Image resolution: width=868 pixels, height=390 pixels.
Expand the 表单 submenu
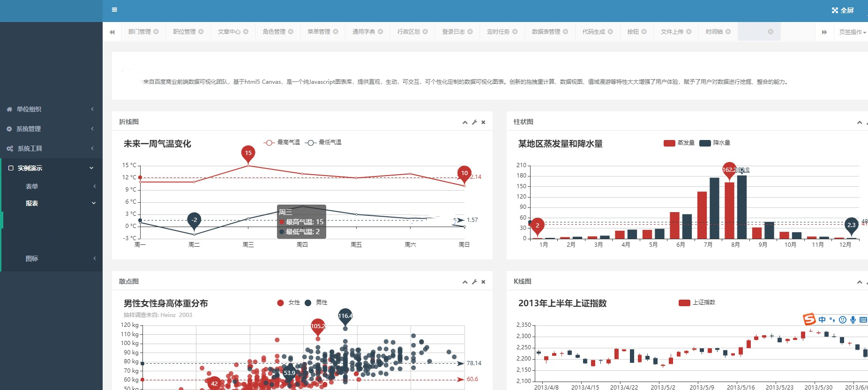(x=52, y=186)
